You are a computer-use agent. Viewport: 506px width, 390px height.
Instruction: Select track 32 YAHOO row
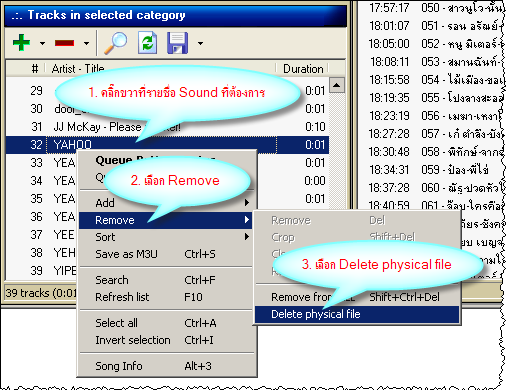coord(167,145)
